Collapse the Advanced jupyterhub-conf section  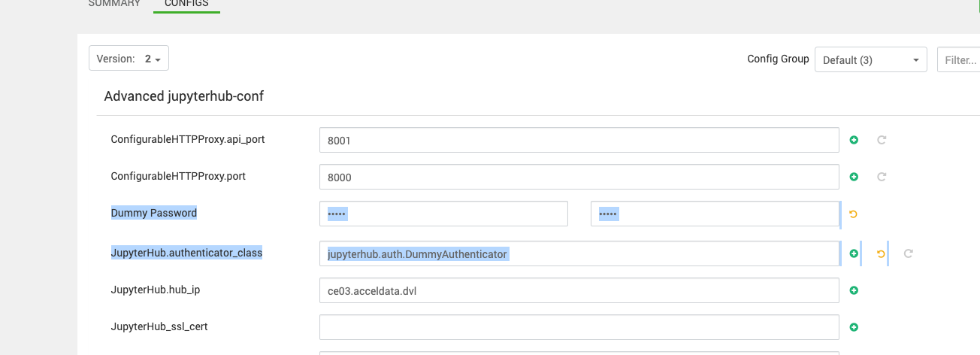pos(183,96)
